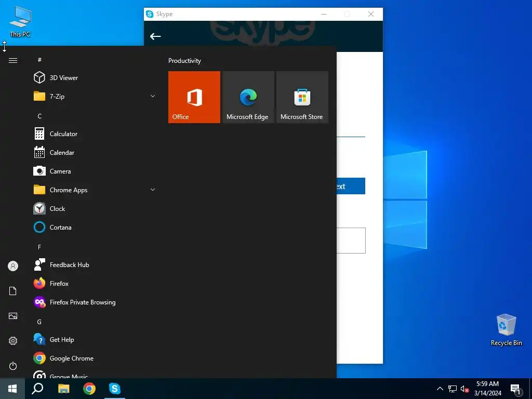This screenshot has height=399, width=532.
Task: Click the Windows Start button
Action: pyautogui.click(x=12, y=389)
